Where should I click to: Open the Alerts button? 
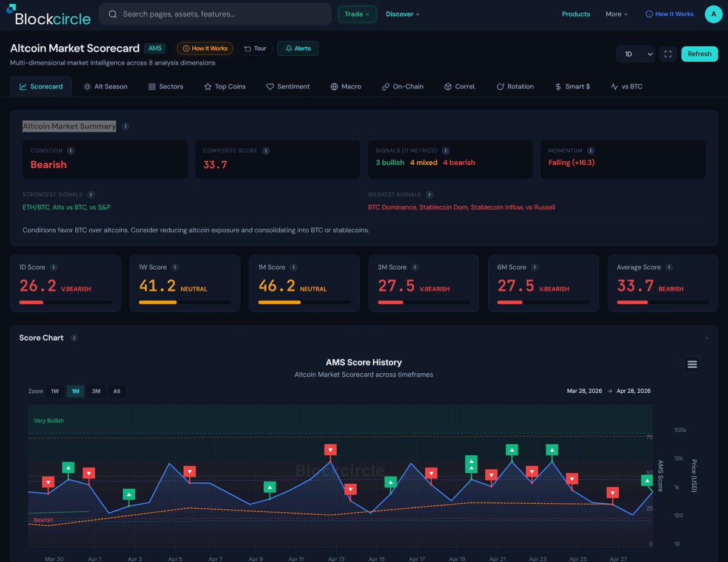coord(298,49)
